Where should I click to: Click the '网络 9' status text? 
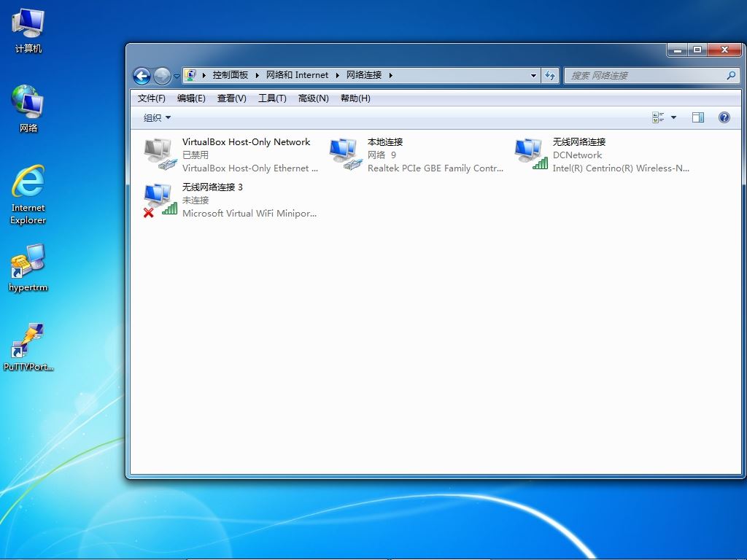pos(382,155)
